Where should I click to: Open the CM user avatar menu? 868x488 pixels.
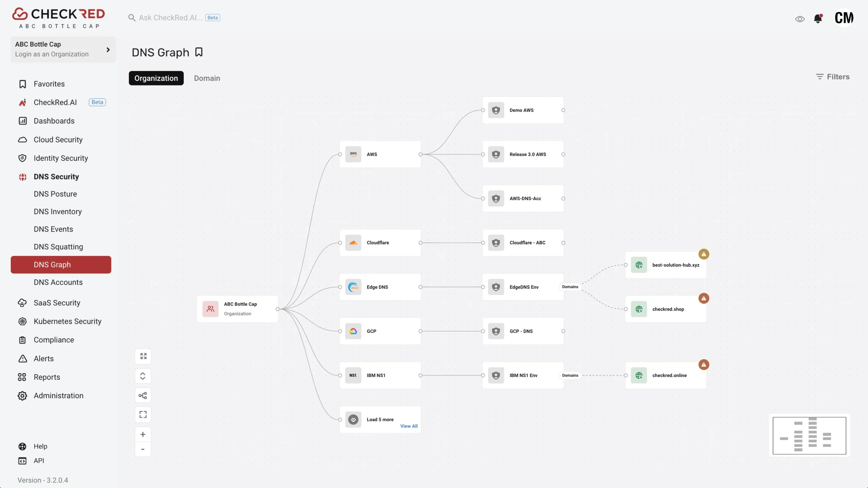click(844, 18)
